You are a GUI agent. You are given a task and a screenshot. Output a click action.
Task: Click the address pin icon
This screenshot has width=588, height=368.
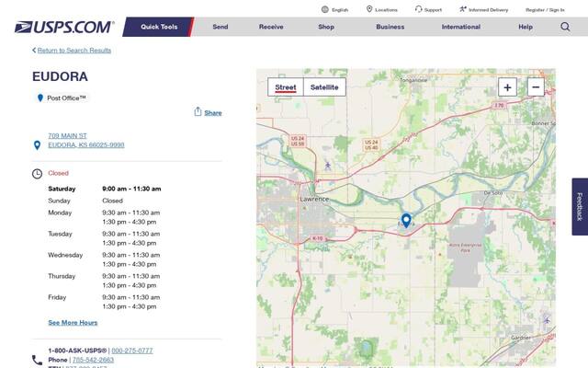(x=37, y=145)
